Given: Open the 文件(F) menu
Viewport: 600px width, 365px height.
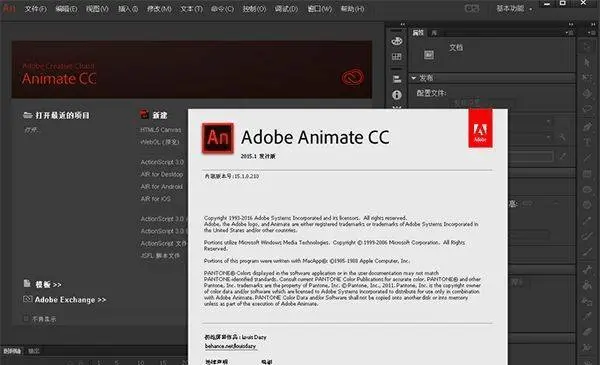Looking at the screenshot, I should [36, 8].
